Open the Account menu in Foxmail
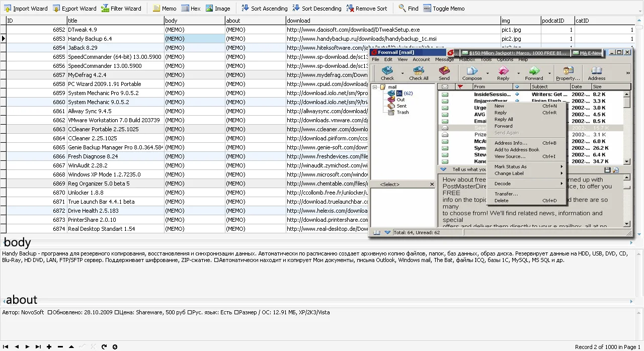644x351 pixels. click(421, 59)
